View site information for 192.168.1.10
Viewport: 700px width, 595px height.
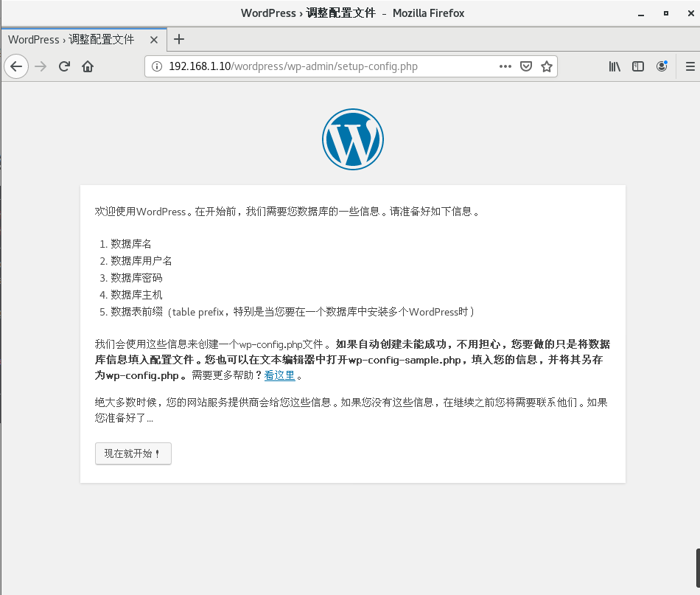156,66
